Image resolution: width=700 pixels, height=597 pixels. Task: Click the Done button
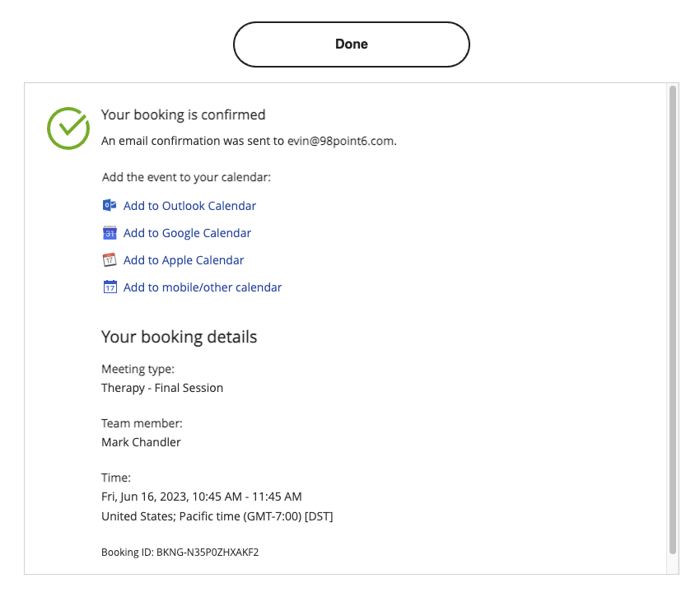(x=352, y=44)
